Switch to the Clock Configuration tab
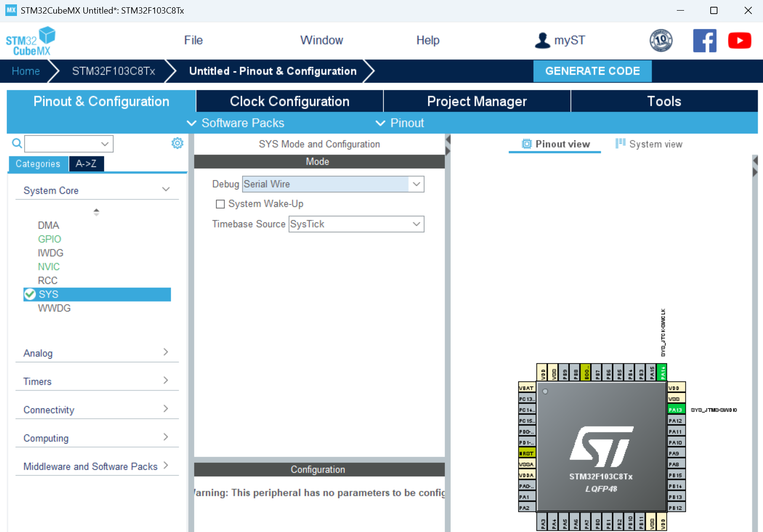This screenshot has height=532, width=763. click(x=290, y=101)
